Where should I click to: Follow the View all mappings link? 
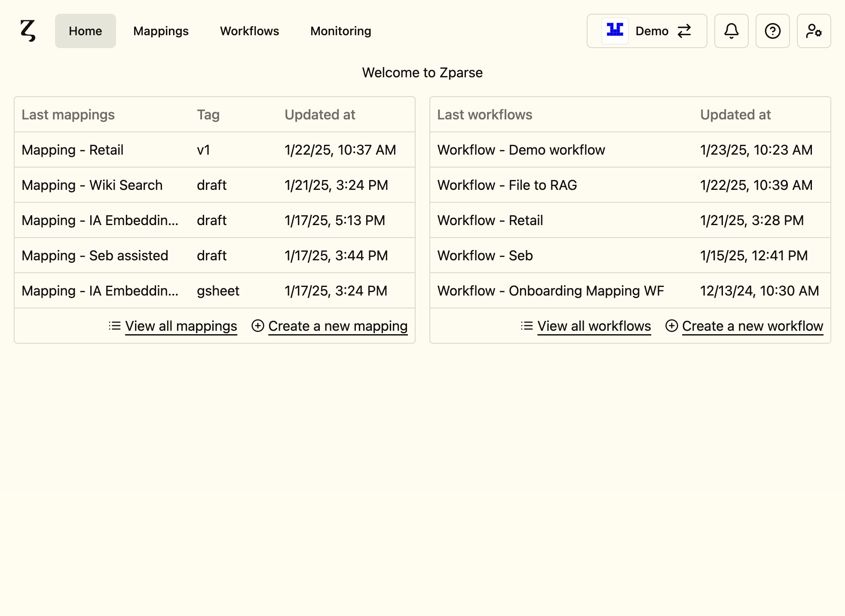tap(181, 326)
